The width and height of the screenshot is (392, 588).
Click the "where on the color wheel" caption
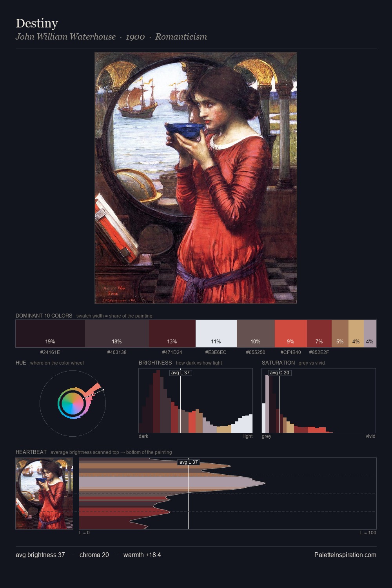pos(57,363)
